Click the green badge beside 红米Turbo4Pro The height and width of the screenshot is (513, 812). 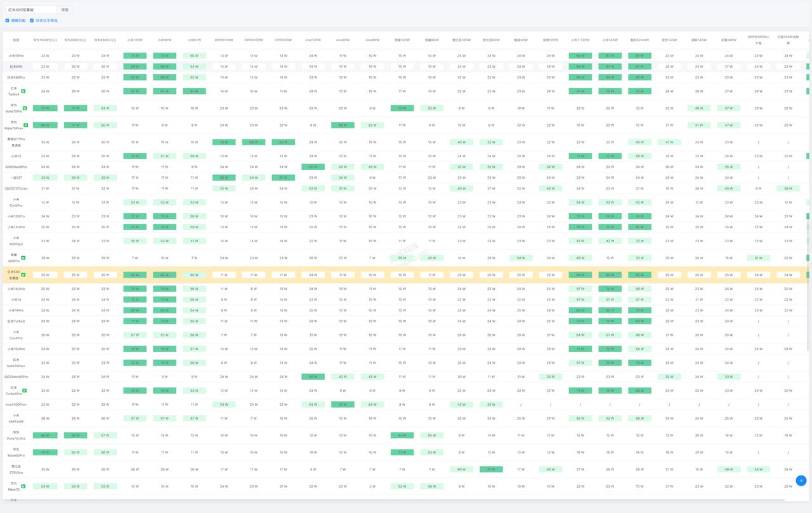point(24,391)
